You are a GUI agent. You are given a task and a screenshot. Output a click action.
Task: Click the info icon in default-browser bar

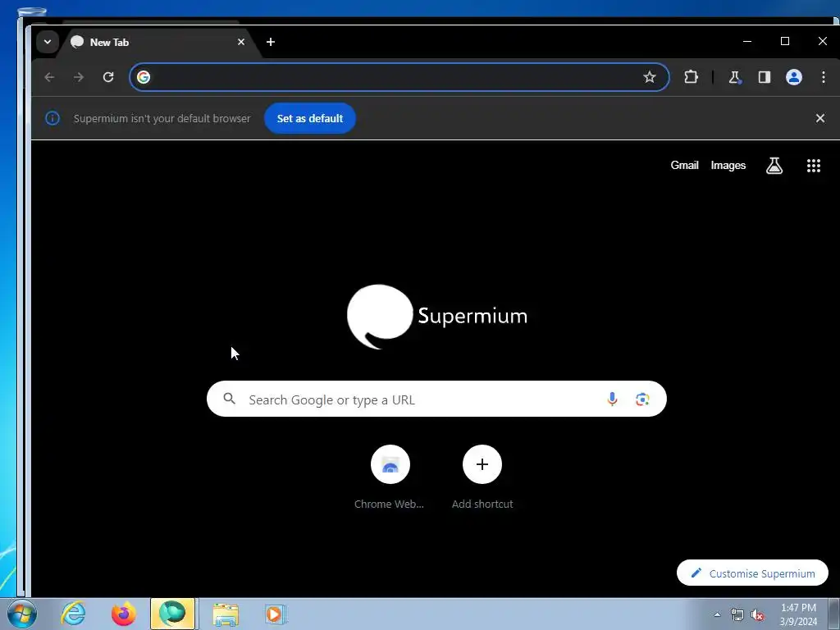[x=52, y=118]
